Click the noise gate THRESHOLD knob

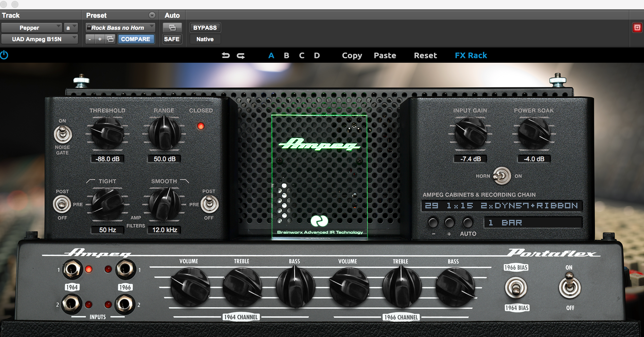[x=107, y=134]
